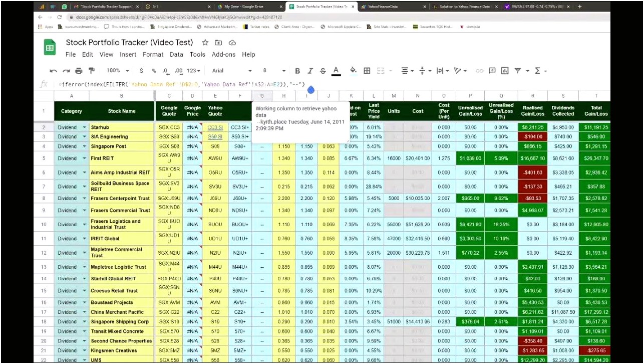
Task: Toggle Bold formatting
Action: tap(297, 71)
